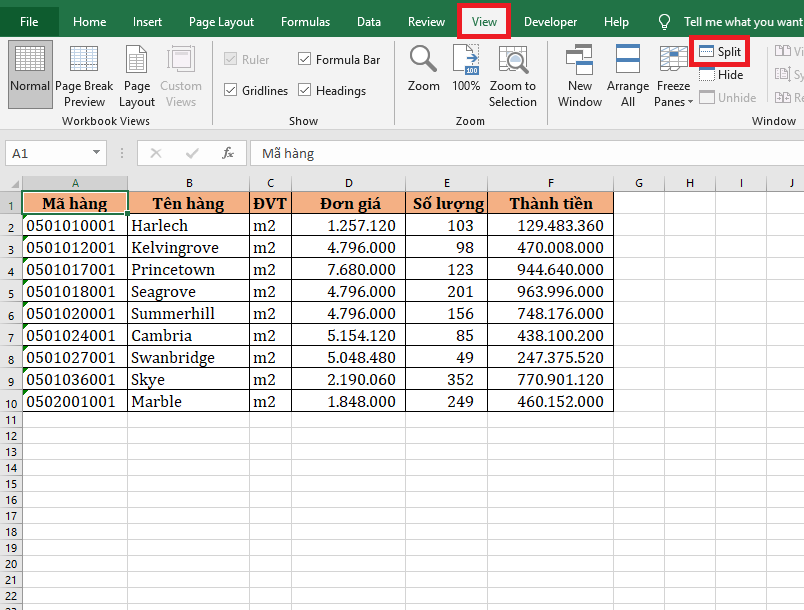
Task: Open the Formulas ribbon tab
Action: coord(305,22)
